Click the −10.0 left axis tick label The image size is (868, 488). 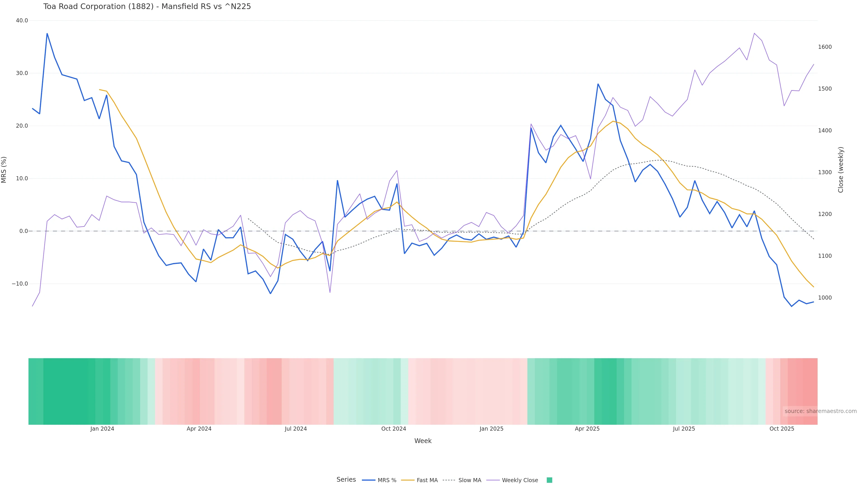pos(20,284)
